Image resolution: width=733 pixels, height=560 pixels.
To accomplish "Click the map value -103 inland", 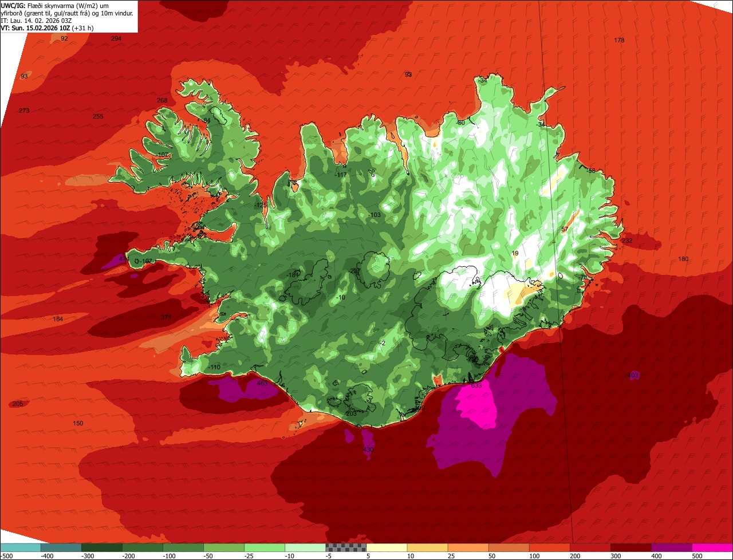I will pos(375,215).
